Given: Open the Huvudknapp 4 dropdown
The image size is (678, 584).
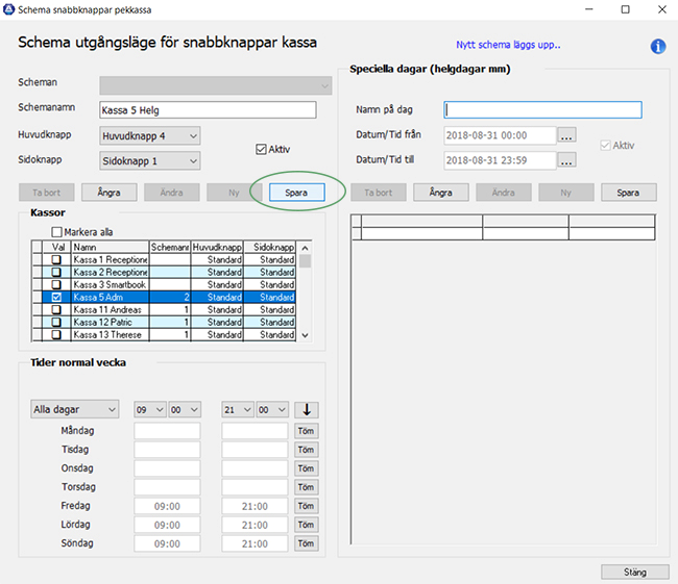Looking at the screenshot, I should coord(150,136).
